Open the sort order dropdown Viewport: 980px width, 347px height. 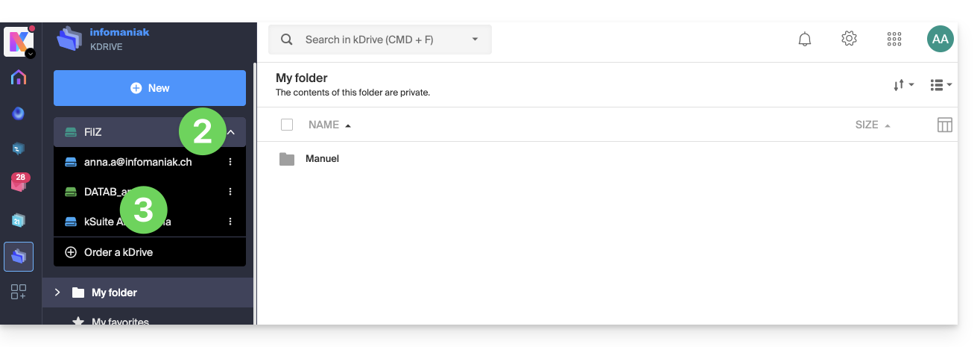[903, 86]
